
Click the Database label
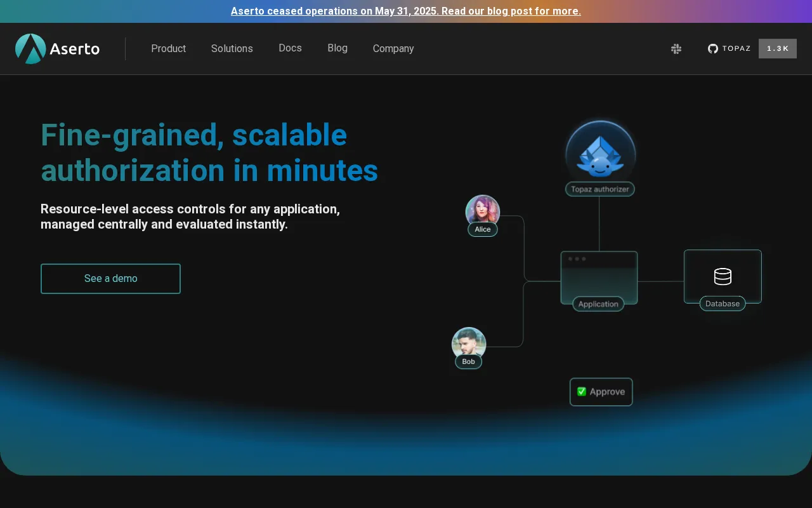tap(723, 304)
